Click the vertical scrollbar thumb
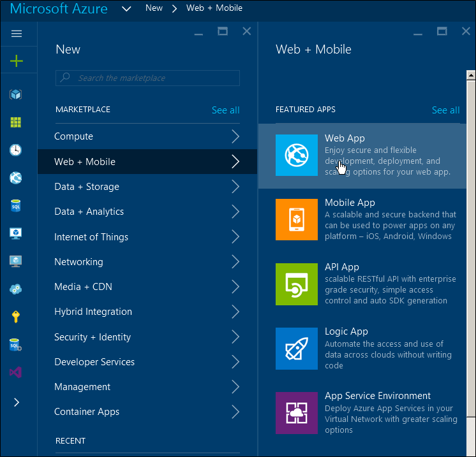 (471, 249)
